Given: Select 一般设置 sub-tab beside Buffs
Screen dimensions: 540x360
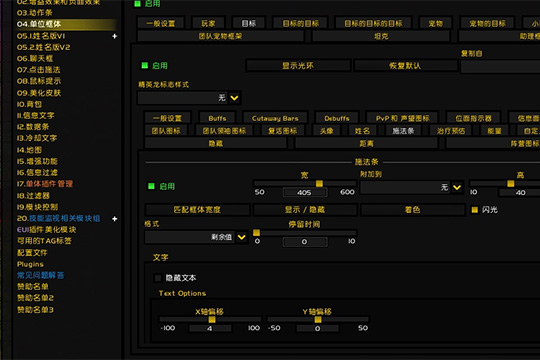Looking at the screenshot, I should pyautogui.click(x=167, y=118).
